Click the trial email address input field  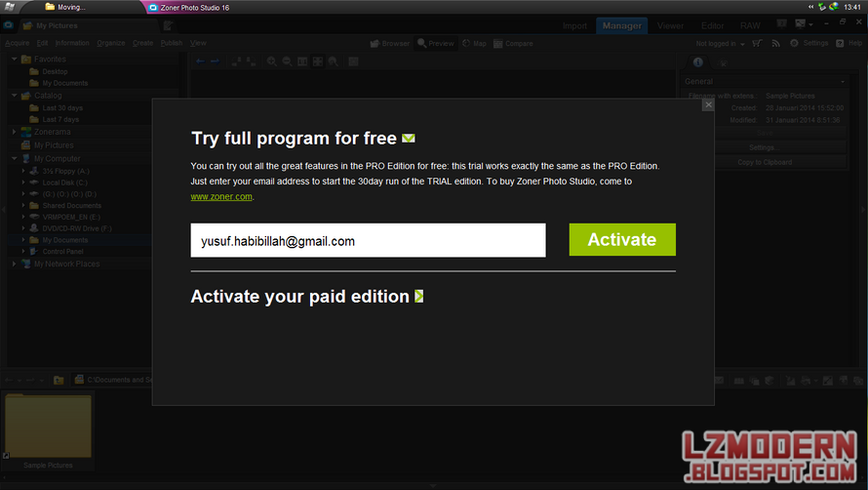(x=368, y=240)
